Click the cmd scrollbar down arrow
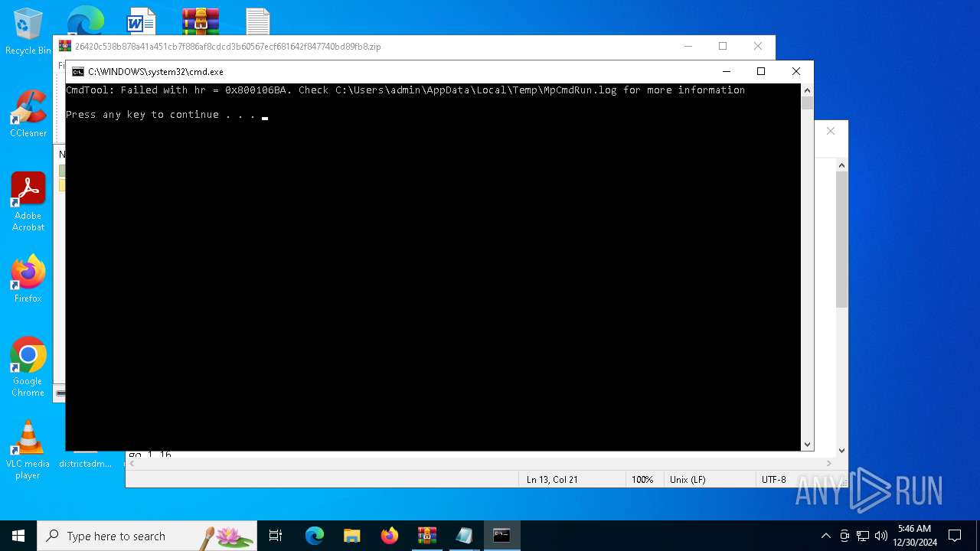 (807, 445)
